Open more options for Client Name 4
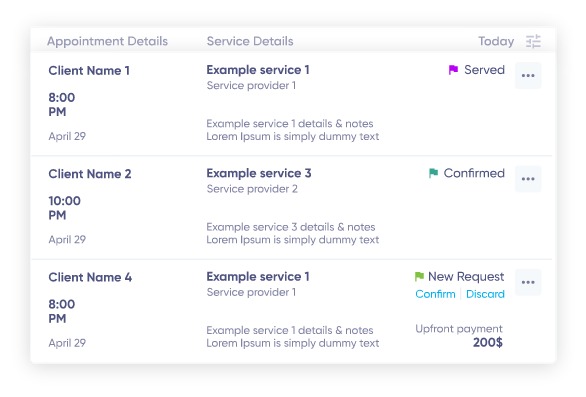586x397 pixels. pos(528,282)
